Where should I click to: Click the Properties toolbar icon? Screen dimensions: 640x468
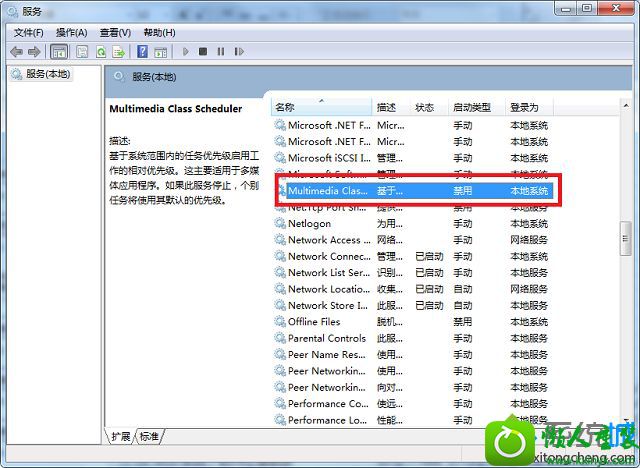click(82, 52)
